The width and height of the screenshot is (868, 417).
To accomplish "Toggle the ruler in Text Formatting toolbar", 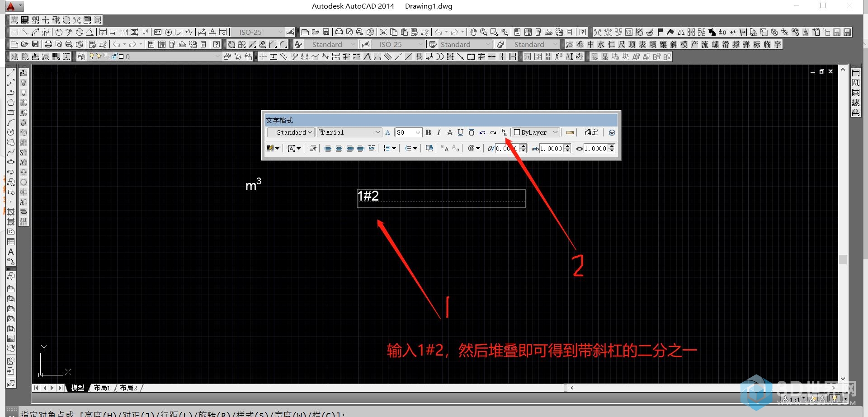I will [570, 132].
